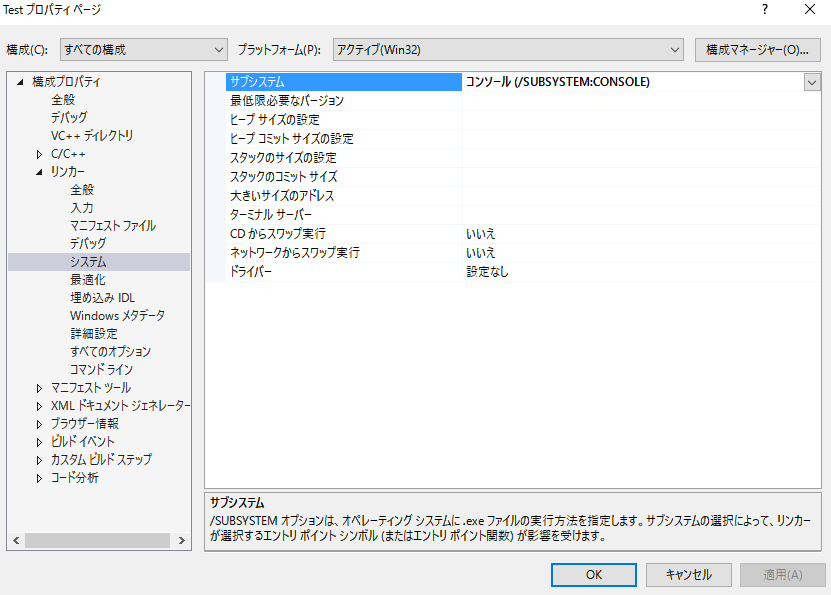Select コード分析 tree item
The width and height of the screenshot is (831, 595).
click(x=75, y=478)
